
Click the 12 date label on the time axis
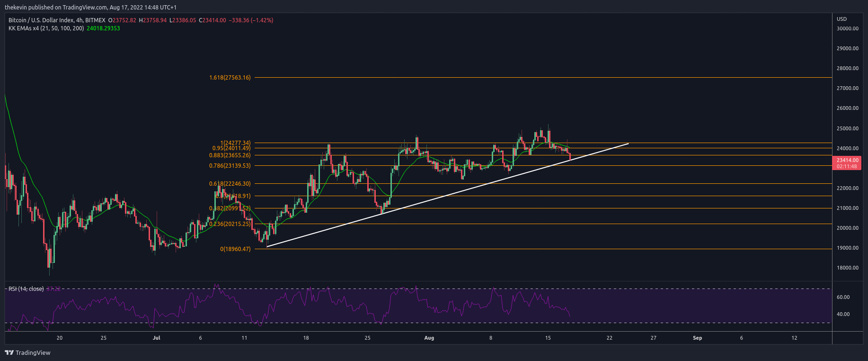[x=795, y=338]
